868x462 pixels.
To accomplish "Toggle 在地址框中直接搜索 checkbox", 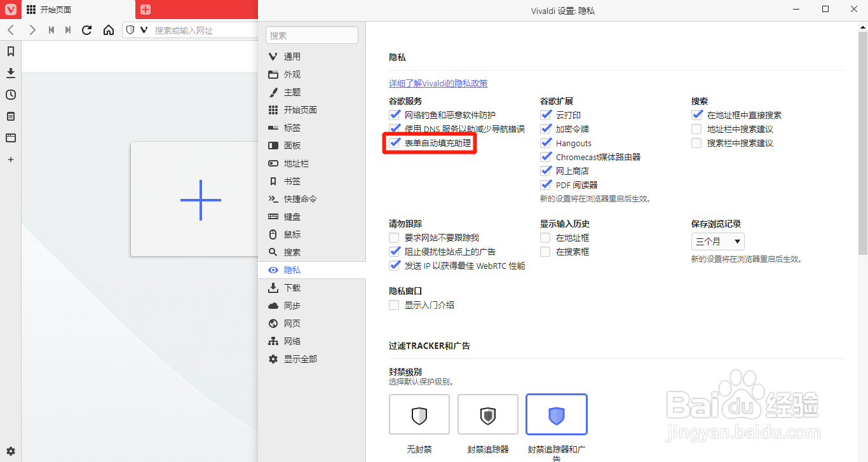I will [697, 115].
